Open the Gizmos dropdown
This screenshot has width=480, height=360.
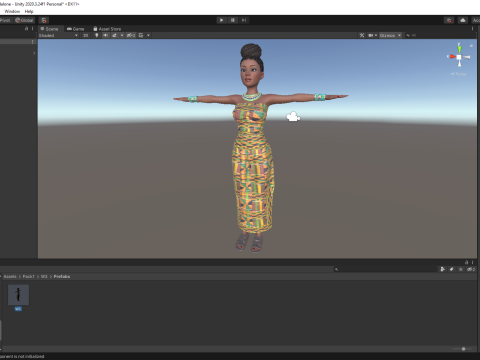390,35
